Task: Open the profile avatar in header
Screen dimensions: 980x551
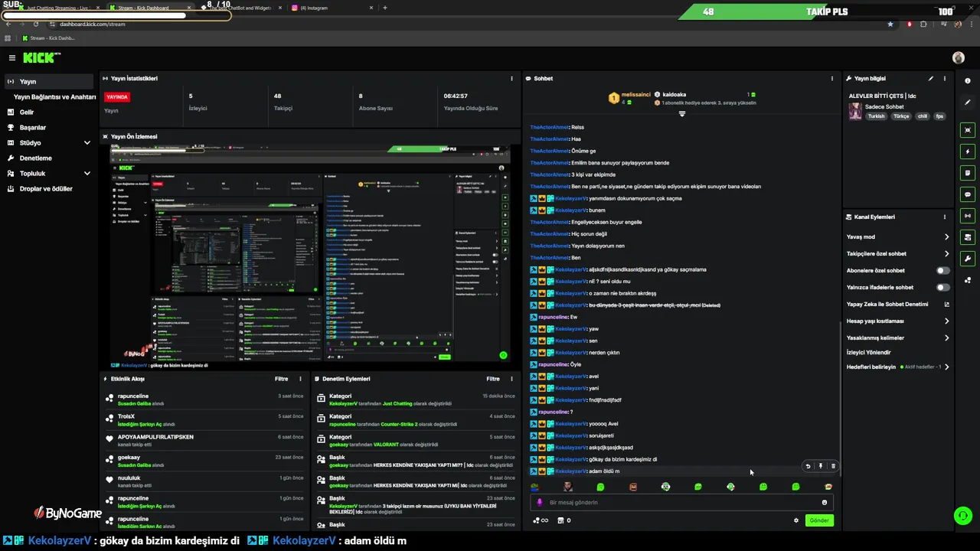Action: pyautogui.click(x=959, y=58)
